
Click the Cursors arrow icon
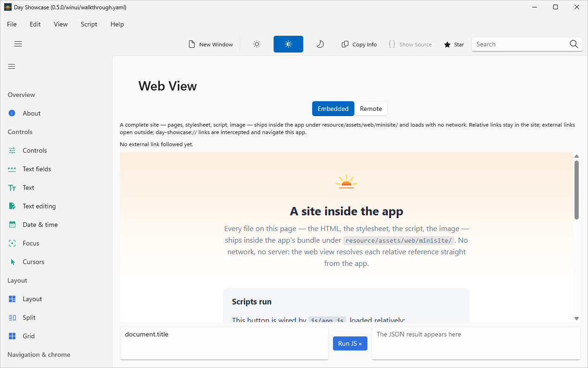tap(13, 262)
